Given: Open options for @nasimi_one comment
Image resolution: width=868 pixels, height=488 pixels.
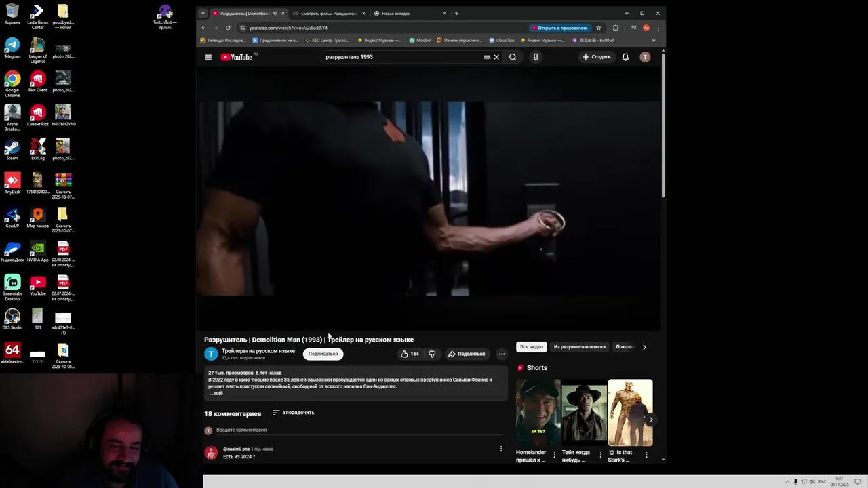Looking at the screenshot, I should click(x=501, y=449).
